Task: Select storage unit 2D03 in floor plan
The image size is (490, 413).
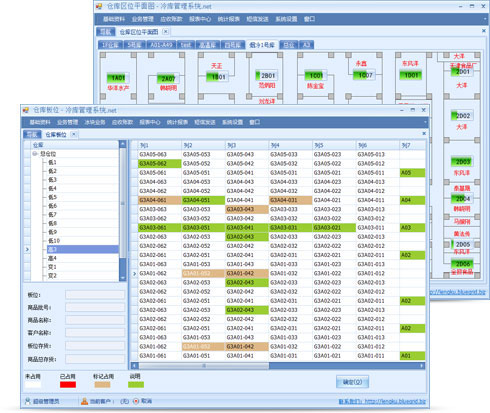Action: pos(462,162)
